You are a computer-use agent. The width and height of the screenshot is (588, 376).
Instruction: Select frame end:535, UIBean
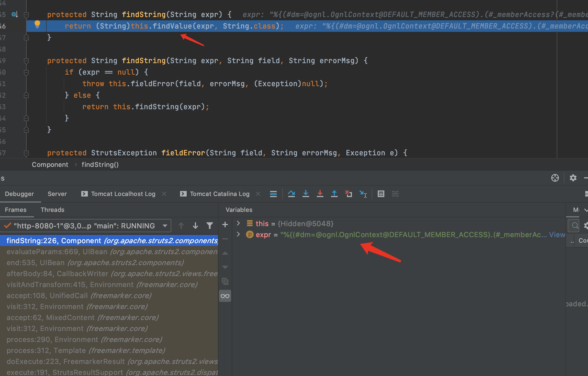click(109, 263)
